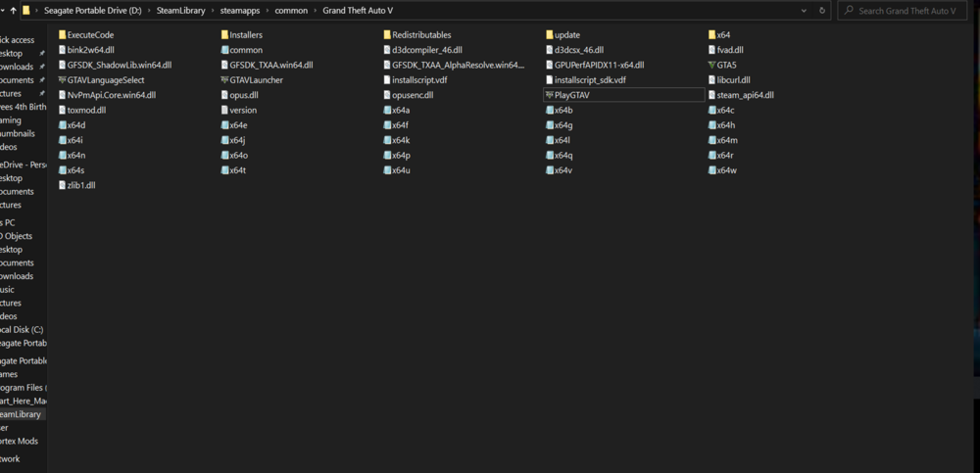Screen dimensions: 980x473
Task: Select the x64d archive file
Action: click(72, 125)
